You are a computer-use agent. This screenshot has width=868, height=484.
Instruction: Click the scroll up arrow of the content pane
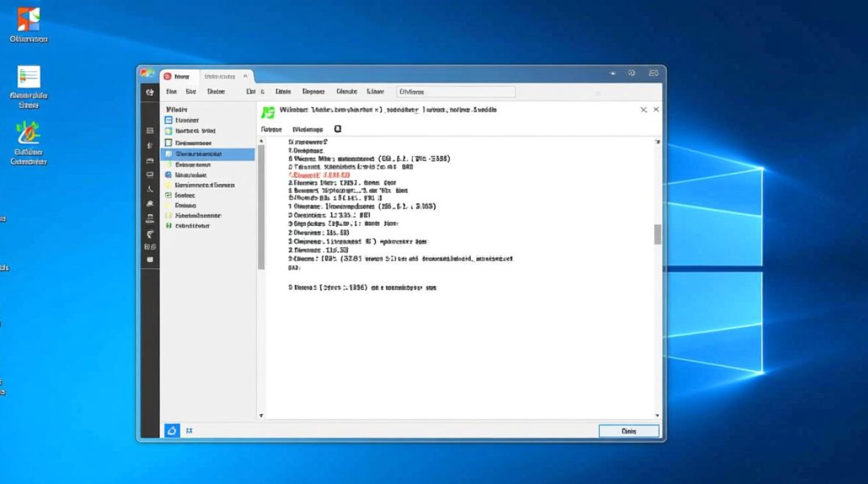coord(657,142)
